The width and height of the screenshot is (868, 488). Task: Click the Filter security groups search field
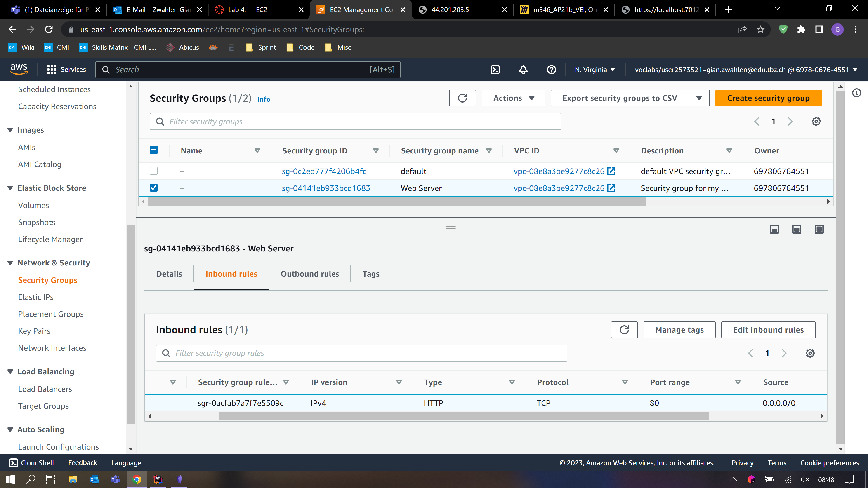(x=355, y=122)
